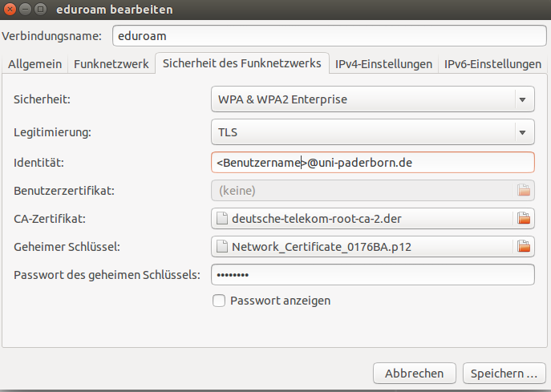
Task: Focus the Verbindungsname field
Action: (x=329, y=36)
